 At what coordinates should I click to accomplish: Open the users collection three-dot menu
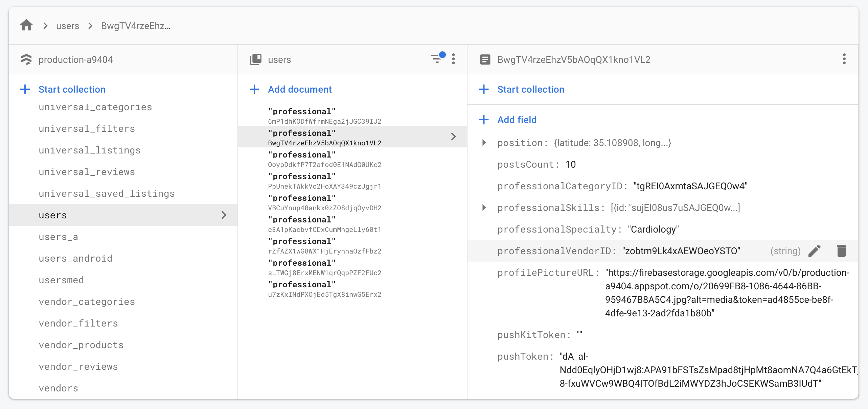pyautogui.click(x=453, y=59)
